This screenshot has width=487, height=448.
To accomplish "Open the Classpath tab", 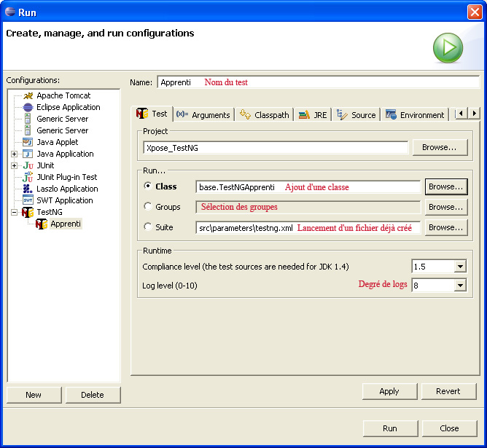I will [265, 115].
